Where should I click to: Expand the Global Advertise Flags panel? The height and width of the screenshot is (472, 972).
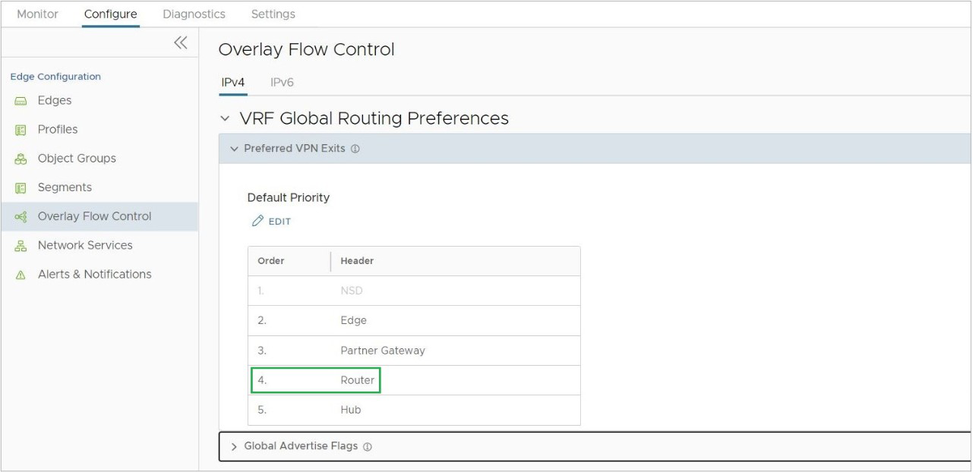(x=234, y=447)
